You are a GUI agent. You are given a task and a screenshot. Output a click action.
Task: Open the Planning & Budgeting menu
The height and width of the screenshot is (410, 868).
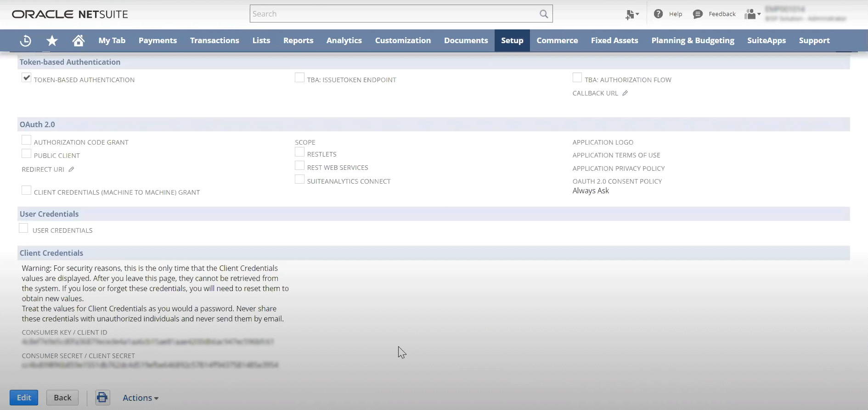coord(693,40)
